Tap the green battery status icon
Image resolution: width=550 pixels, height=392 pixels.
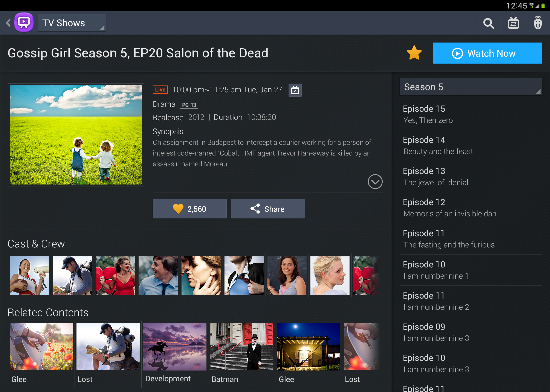coord(543,6)
